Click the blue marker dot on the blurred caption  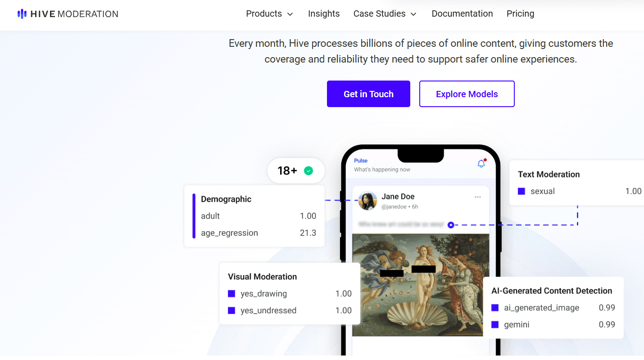tap(451, 225)
